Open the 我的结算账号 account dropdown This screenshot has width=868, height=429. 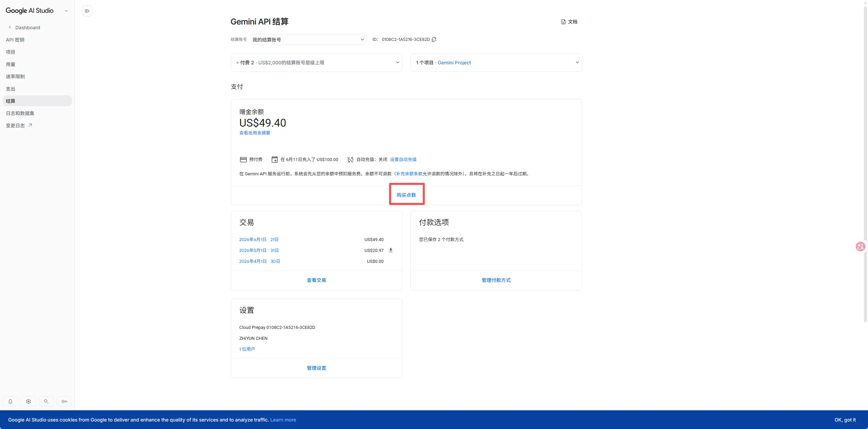pos(308,40)
